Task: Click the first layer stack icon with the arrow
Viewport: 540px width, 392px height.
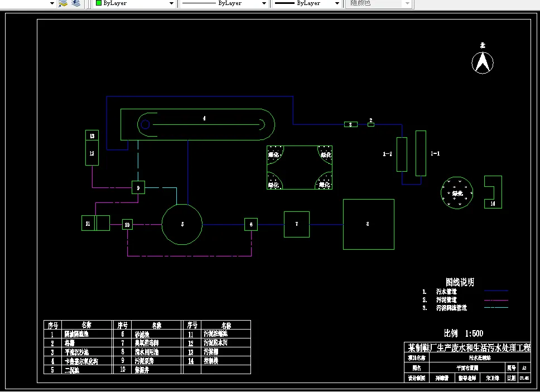Action: click(62, 3)
